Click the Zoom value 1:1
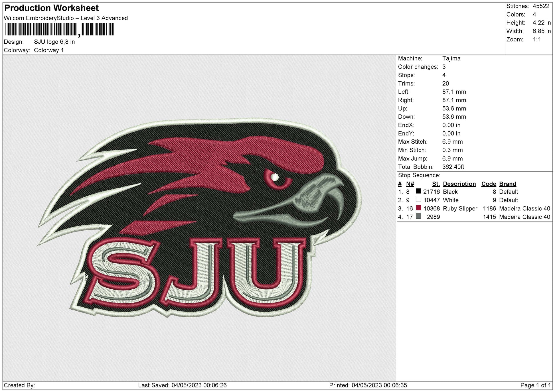 pyautogui.click(x=537, y=40)
